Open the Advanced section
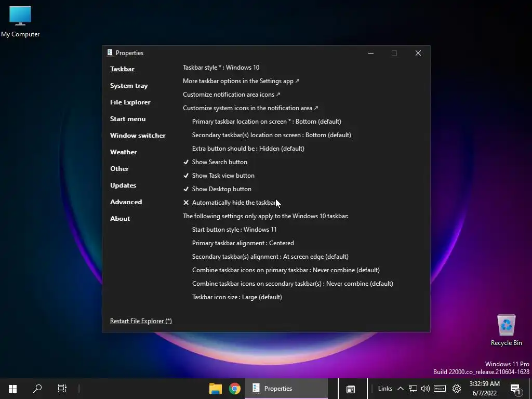Viewport: 532px width, 399px height. point(126,202)
